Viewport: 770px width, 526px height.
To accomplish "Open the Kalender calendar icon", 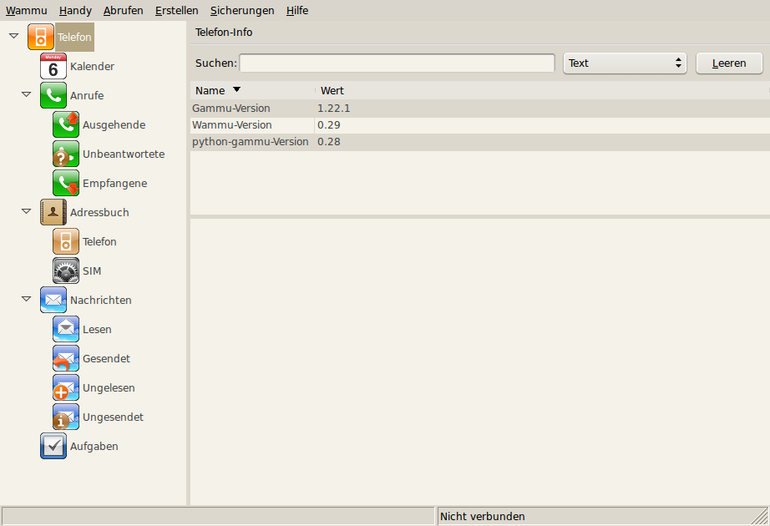I will (x=53, y=66).
